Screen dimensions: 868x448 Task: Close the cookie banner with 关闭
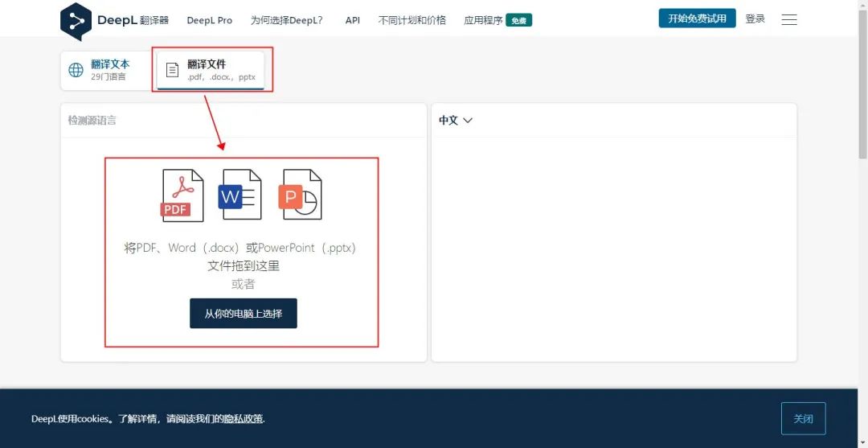(803, 419)
